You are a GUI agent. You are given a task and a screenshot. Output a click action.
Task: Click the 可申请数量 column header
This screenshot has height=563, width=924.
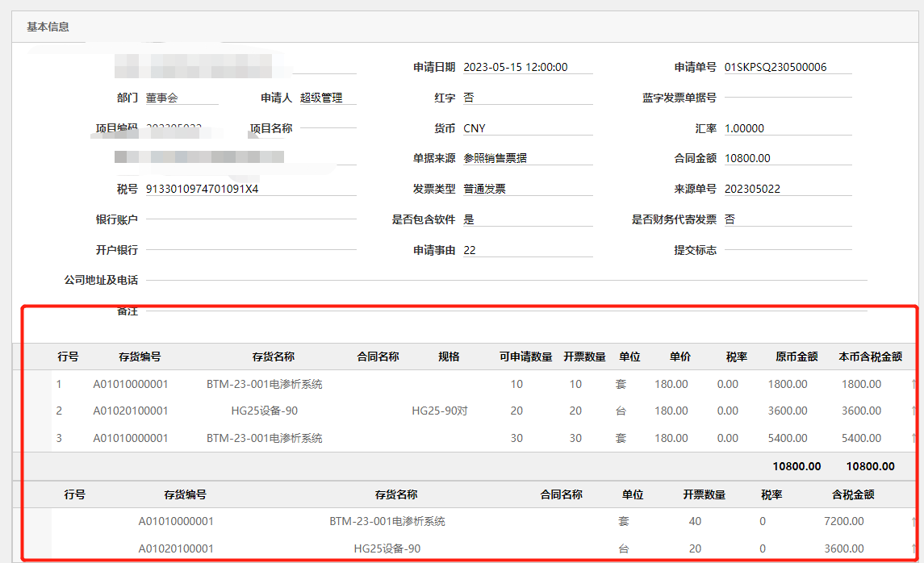click(526, 357)
